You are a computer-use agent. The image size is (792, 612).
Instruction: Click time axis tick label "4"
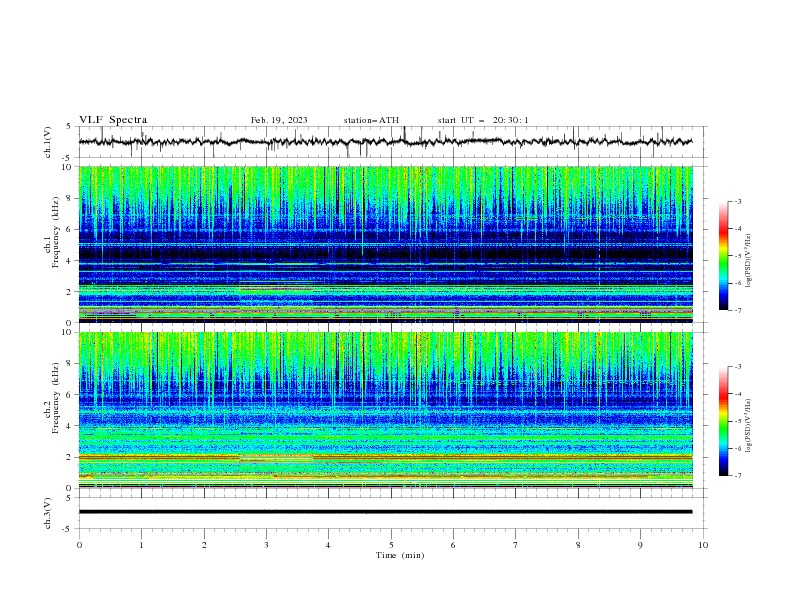tap(328, 545)
